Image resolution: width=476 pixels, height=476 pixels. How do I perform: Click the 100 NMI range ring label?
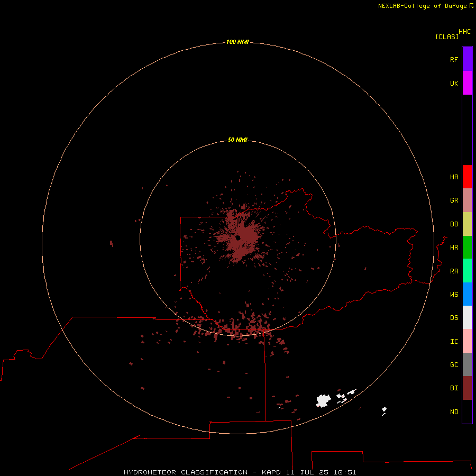pyautogui.click(x=237, y=42)
